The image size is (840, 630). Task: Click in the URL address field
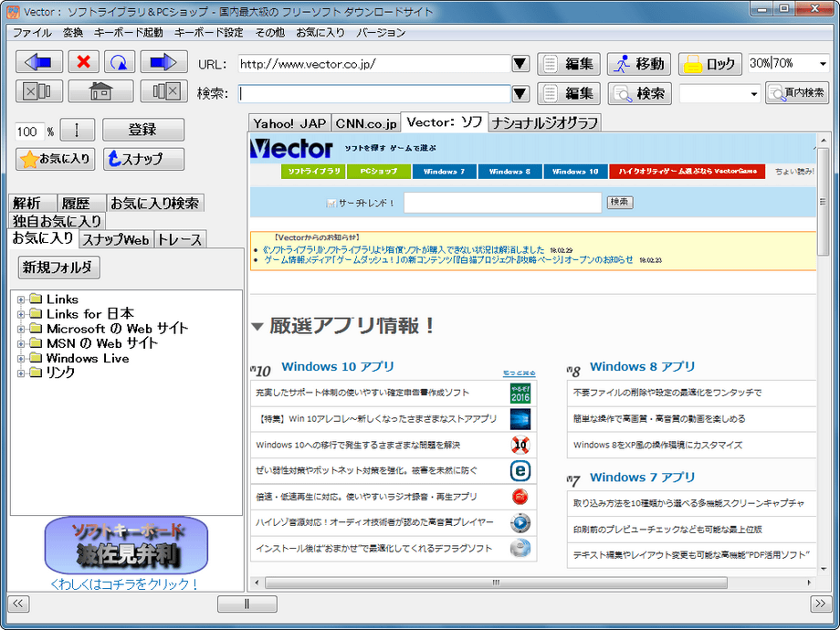pos(374,64)
